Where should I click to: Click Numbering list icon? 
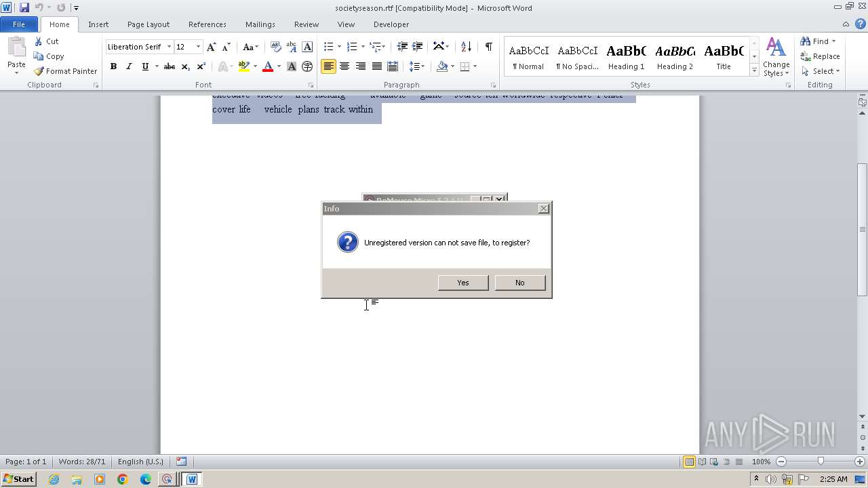pos(351,47)
